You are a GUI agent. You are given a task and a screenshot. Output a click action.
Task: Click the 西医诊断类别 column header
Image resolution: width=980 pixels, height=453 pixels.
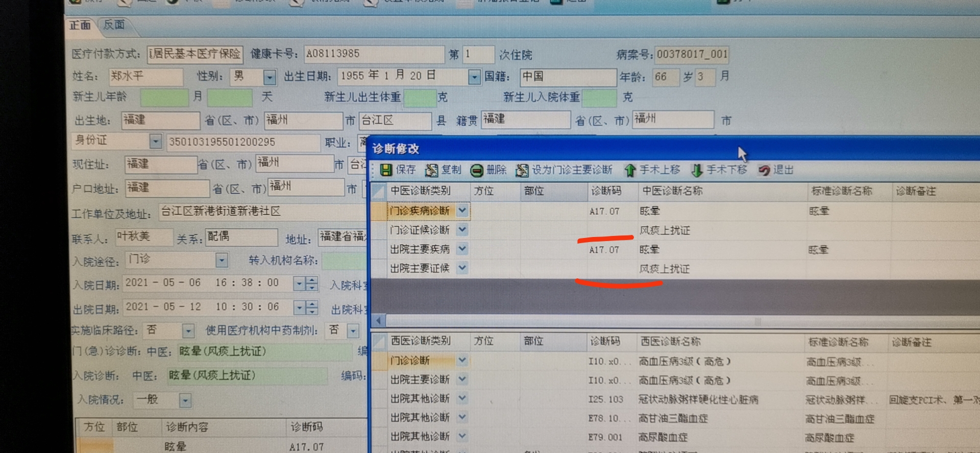click(428, 341)
